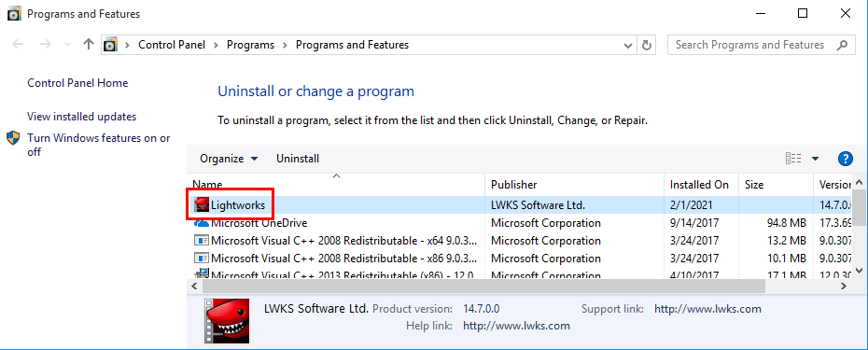Sort by the Installed On column header
868x350 pixels.
tap(701, 185)
